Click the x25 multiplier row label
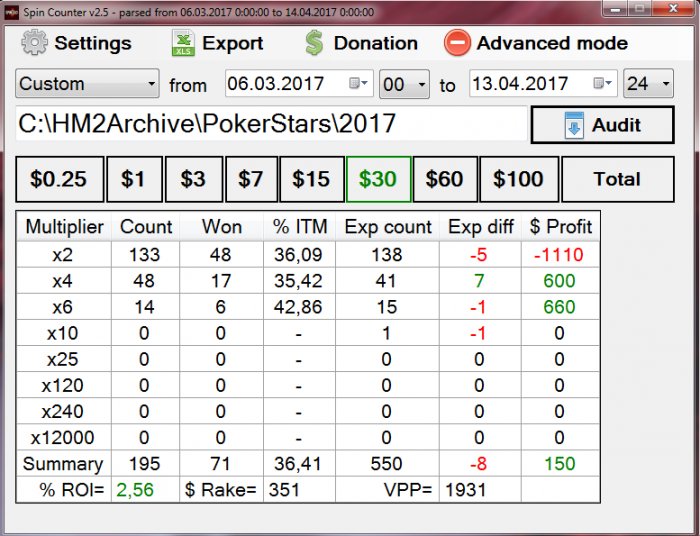The image size is (700, 536). click(63, 360)
